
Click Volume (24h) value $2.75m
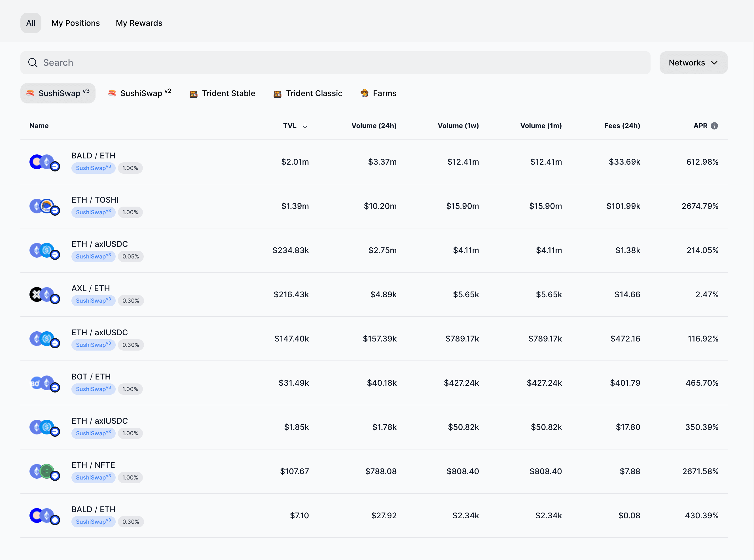click(x=382, y=251)
